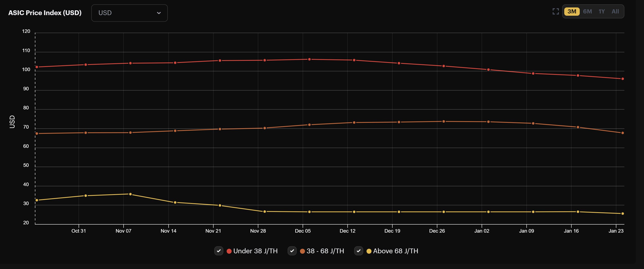Click the ASIC Price Index (USD) title
644x269 pixels.
click(x=45, y=13)
